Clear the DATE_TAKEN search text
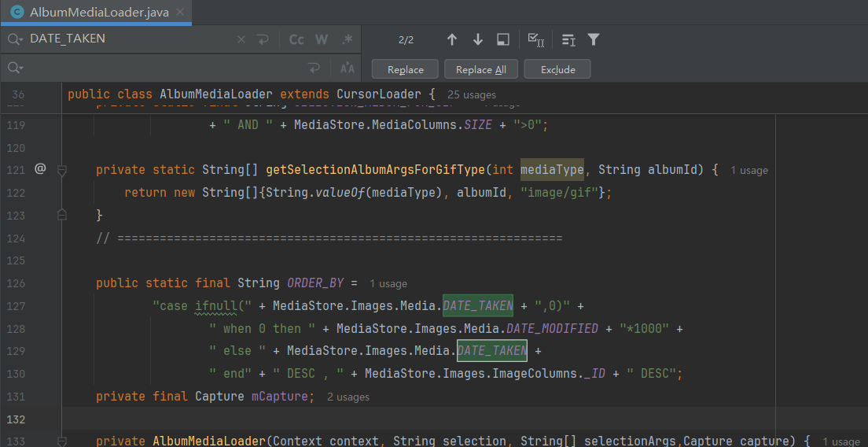This screenshot has height=447, width=868. [241, 39]
